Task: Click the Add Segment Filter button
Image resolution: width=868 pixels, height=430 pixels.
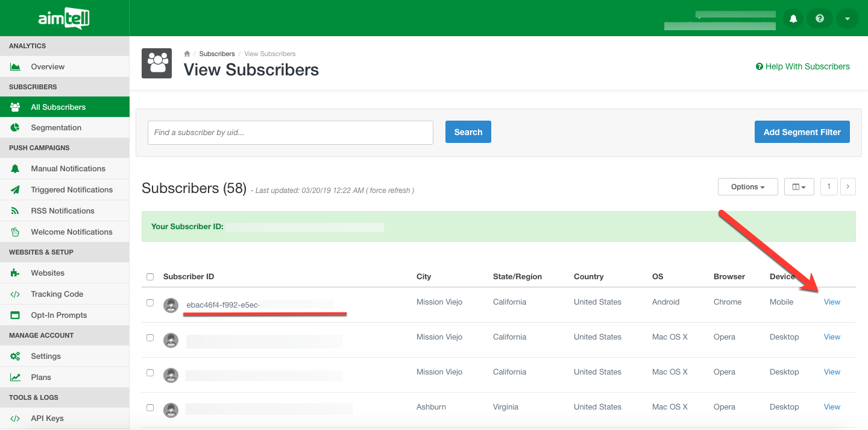Action: 802,132
